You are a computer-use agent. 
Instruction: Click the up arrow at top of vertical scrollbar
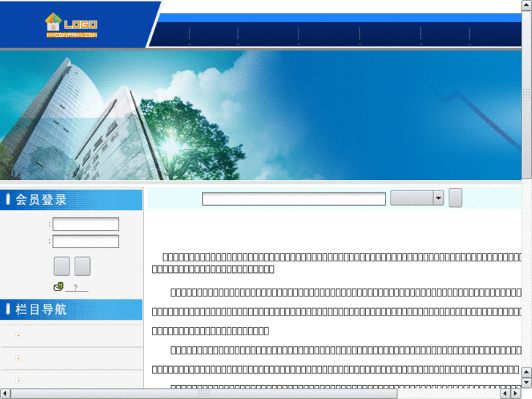[x=527, y=5]
